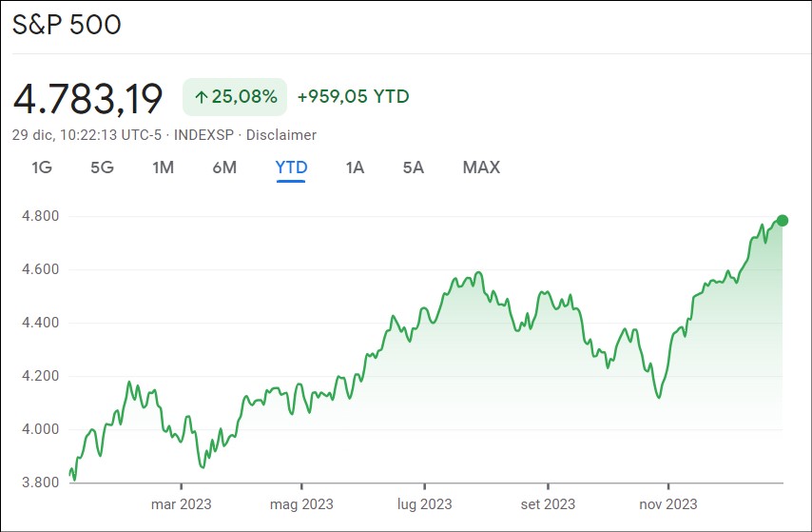Switch to the 6M range tab
The image size is (812, 532).
(224, 167)
